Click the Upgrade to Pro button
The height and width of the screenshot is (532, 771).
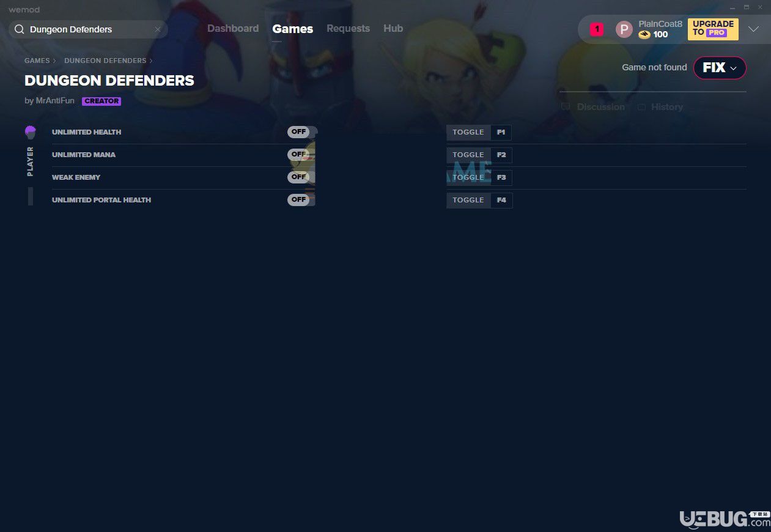click(x=713, y=29)
